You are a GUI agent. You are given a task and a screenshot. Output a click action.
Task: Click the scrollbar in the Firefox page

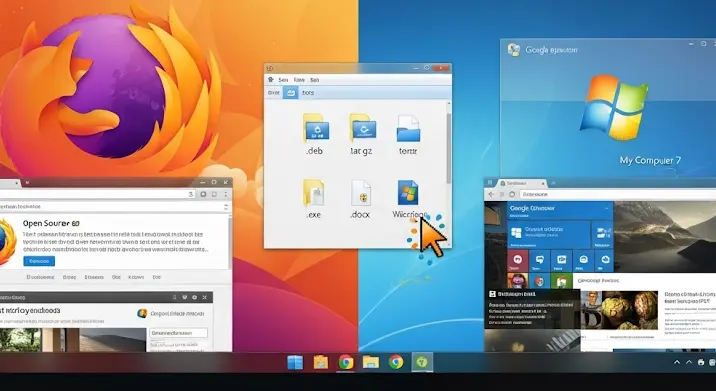pos(230,242)
